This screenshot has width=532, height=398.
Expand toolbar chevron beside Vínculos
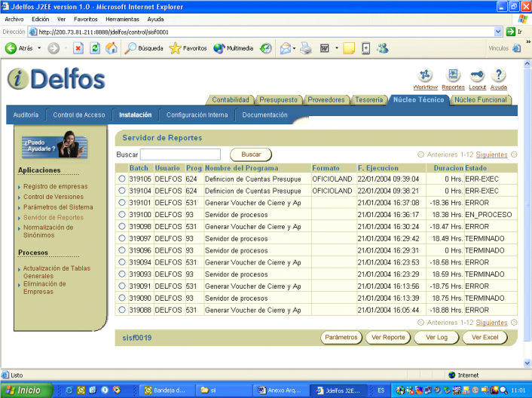click(528, 41)
